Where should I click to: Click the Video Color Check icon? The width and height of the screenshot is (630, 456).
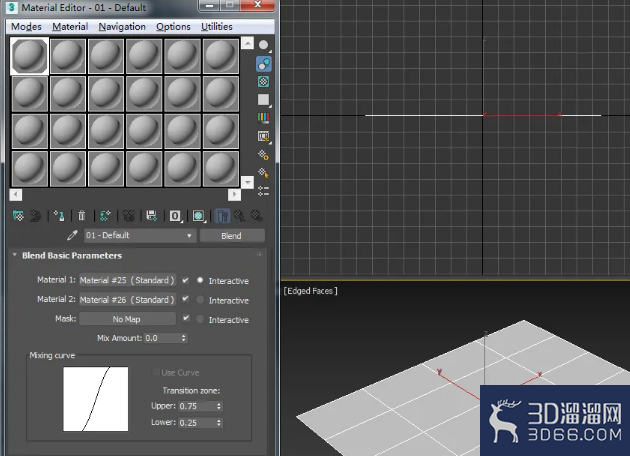264,118
